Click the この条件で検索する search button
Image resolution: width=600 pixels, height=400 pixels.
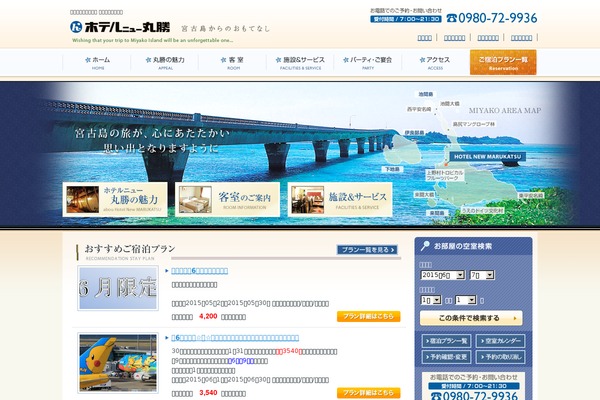click(x=471, y=318)
